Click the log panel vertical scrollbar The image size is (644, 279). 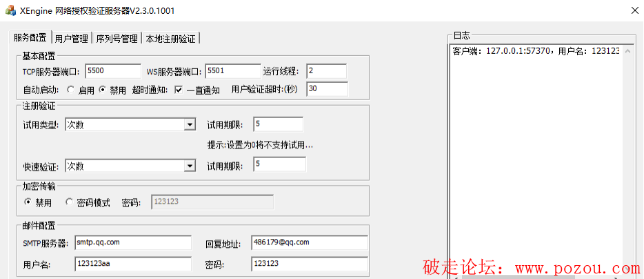point(627,166)
